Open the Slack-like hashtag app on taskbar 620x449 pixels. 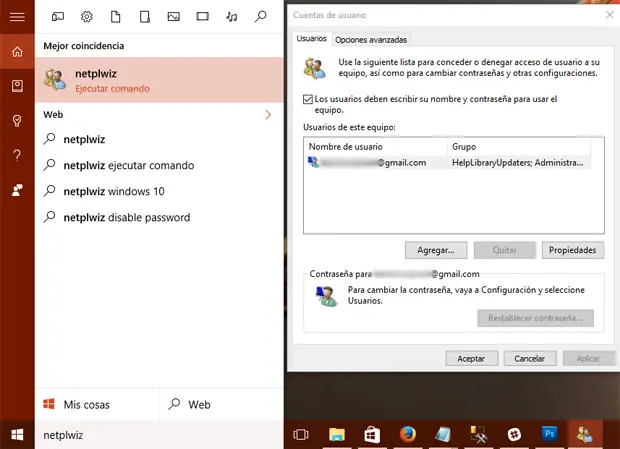pos(514,434)
